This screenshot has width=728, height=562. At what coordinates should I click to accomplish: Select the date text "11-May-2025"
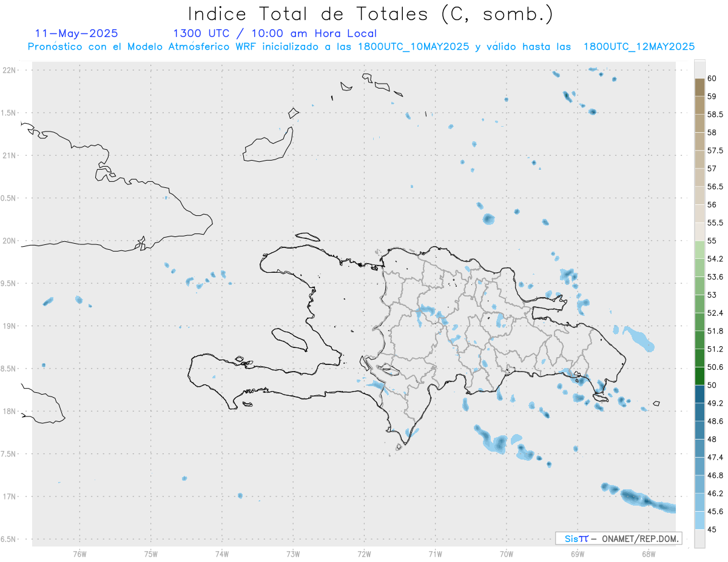coord(76,33)
